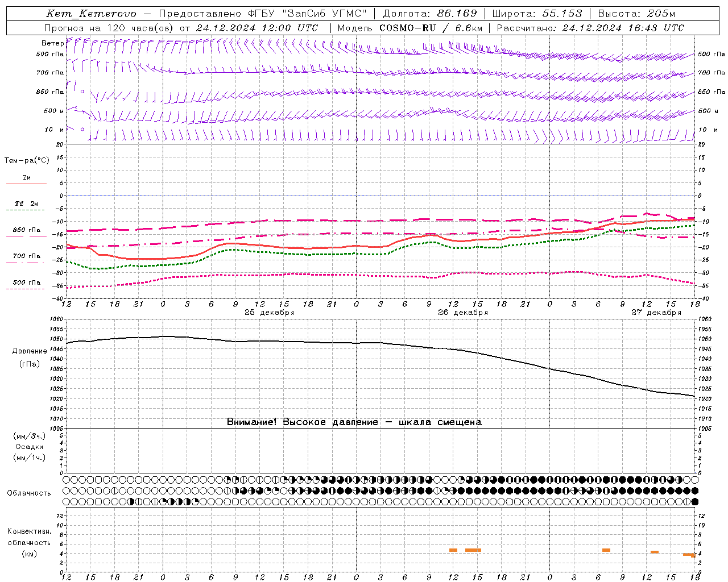Select the Модель COSMO-RU / 6.6км label
The width and height of the screenshot is (728, 582).
tap(410, 28)
